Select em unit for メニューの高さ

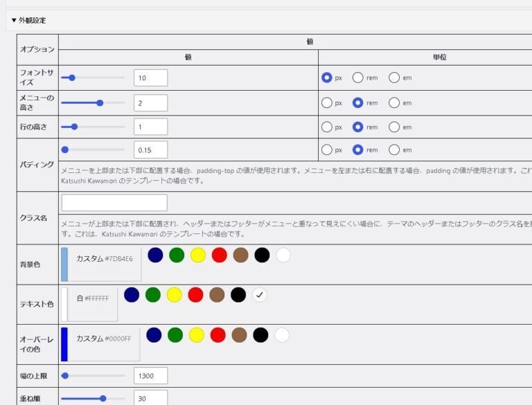(x=394, y=102)
